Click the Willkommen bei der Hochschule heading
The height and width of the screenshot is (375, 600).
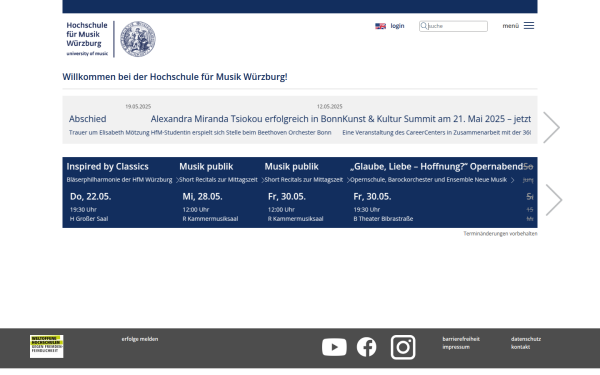point(175,77)
